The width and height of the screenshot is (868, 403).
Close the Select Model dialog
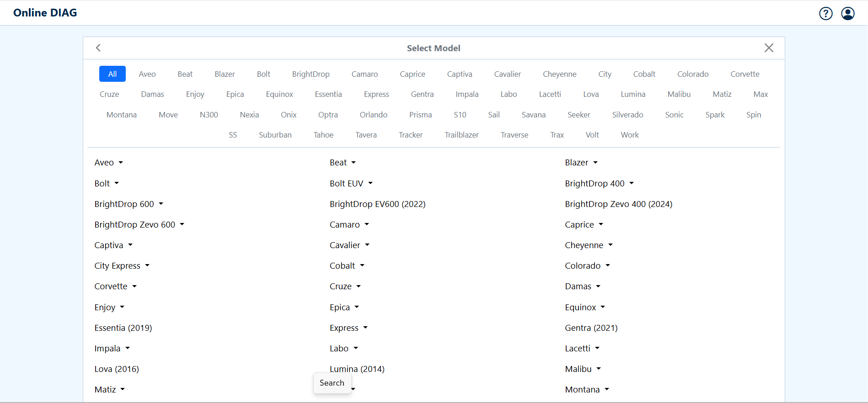click(769, 48)
